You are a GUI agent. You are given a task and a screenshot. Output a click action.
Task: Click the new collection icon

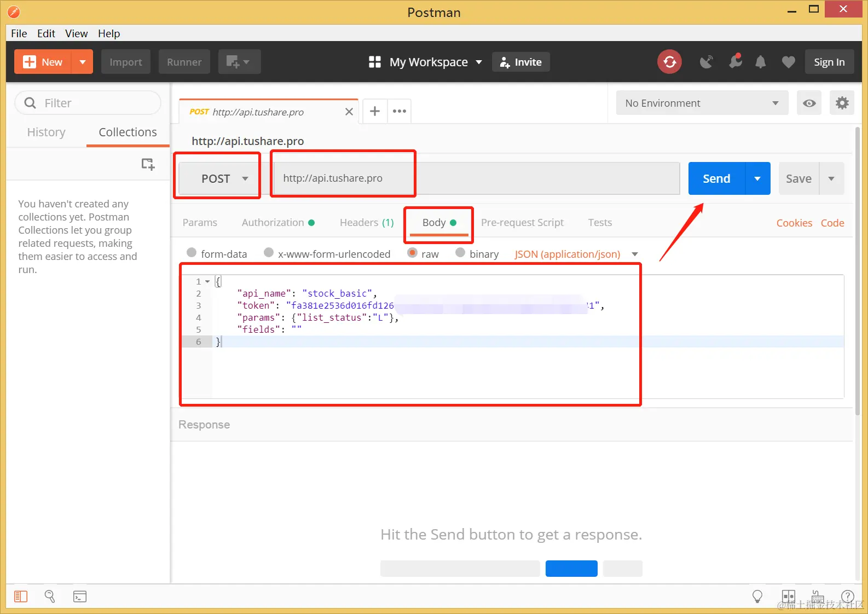click(148, 164)
